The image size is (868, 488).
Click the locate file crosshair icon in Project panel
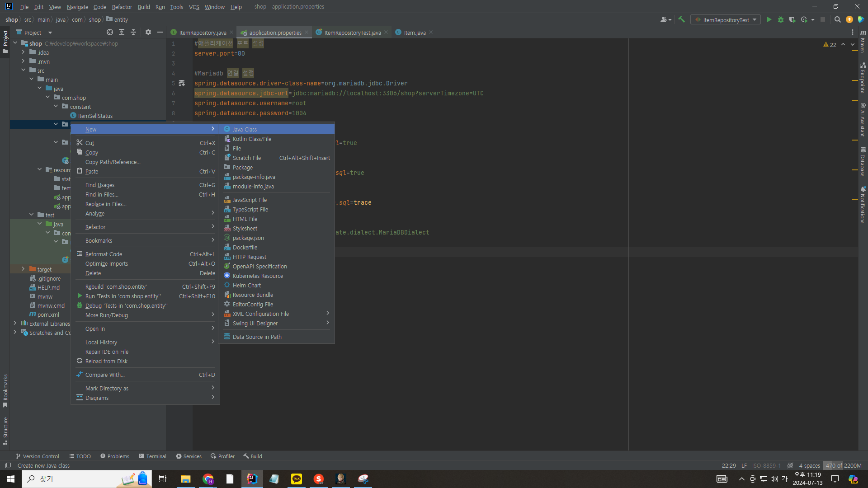point(110,32)
